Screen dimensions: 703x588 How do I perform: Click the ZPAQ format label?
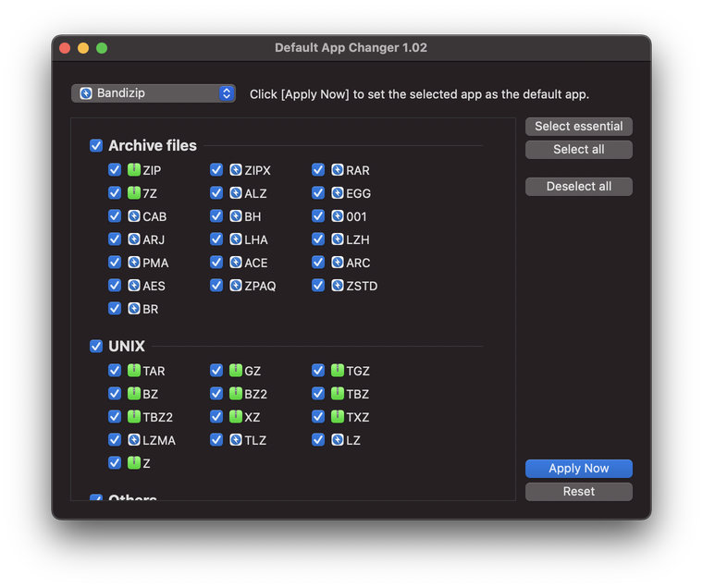[260, 286]
